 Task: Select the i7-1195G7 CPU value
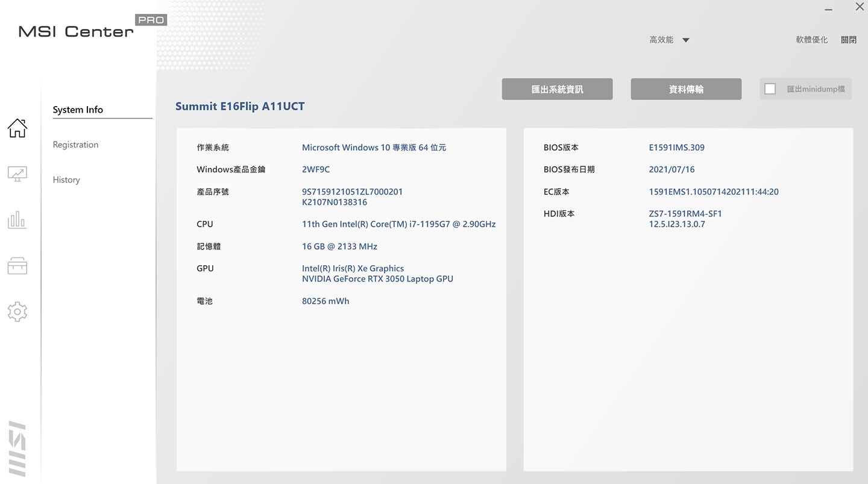click(x=398, y=224)
